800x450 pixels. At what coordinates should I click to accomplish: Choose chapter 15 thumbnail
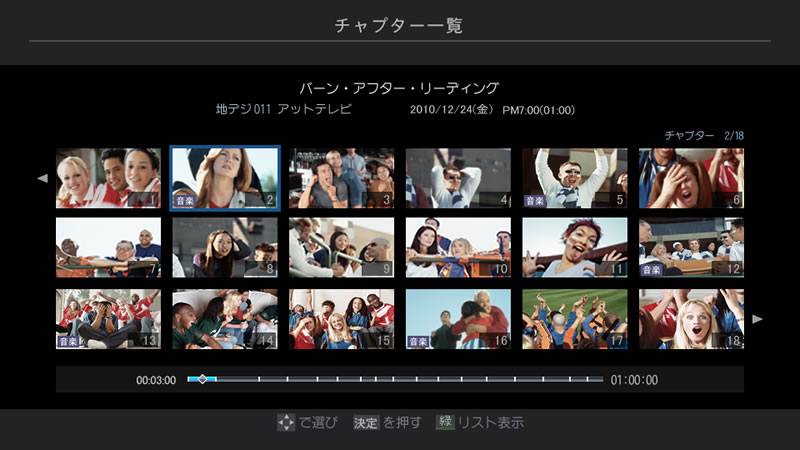point(341,319)
